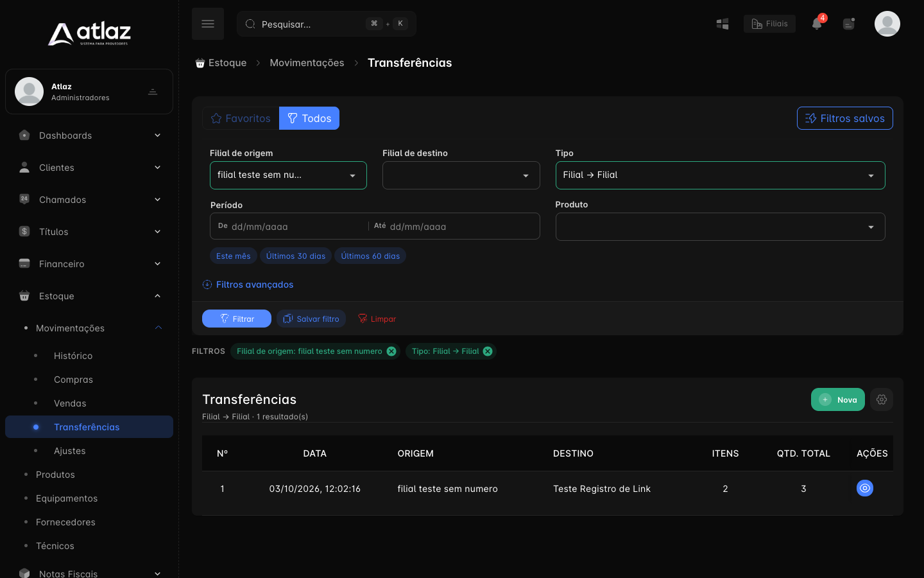Viewport: 924px width, 578px height.
Task: Switch to the Favoritos tab
Action: [x=241, y=118]
